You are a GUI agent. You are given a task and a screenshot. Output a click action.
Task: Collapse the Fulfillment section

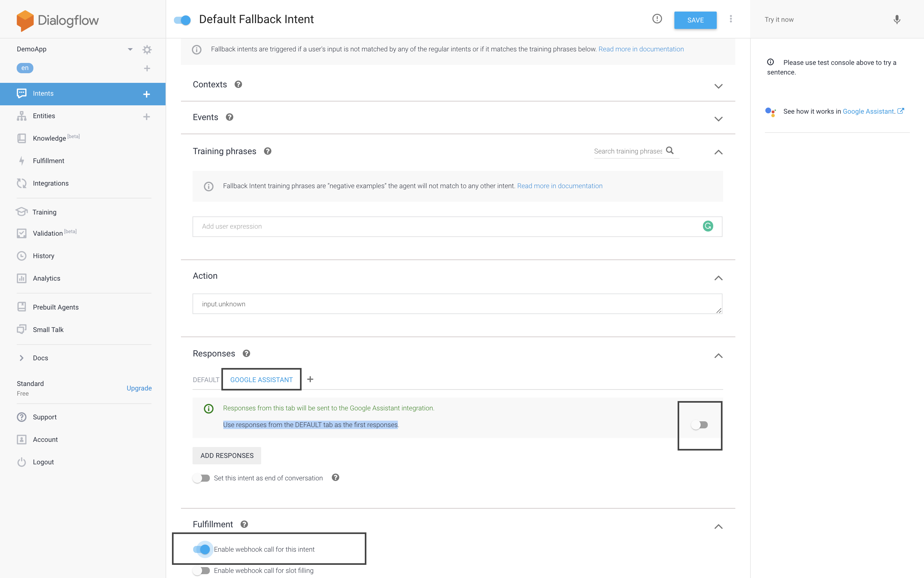(x=718, y=527)
